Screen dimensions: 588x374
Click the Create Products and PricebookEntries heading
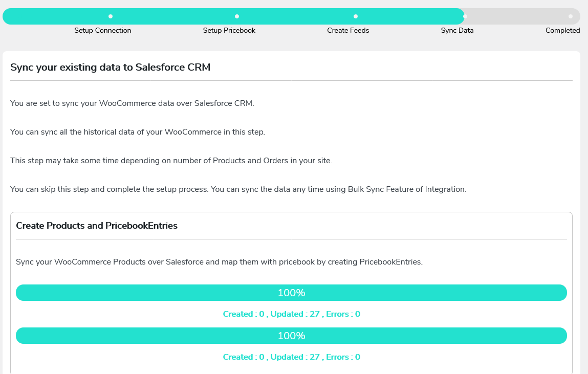pyautogui.click(x=97, y=225)
